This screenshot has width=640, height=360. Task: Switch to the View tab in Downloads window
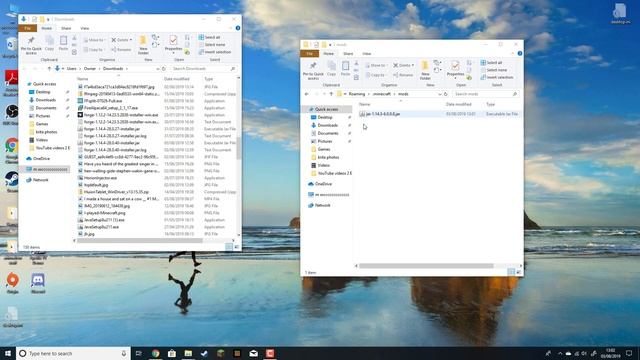(84, 28)
